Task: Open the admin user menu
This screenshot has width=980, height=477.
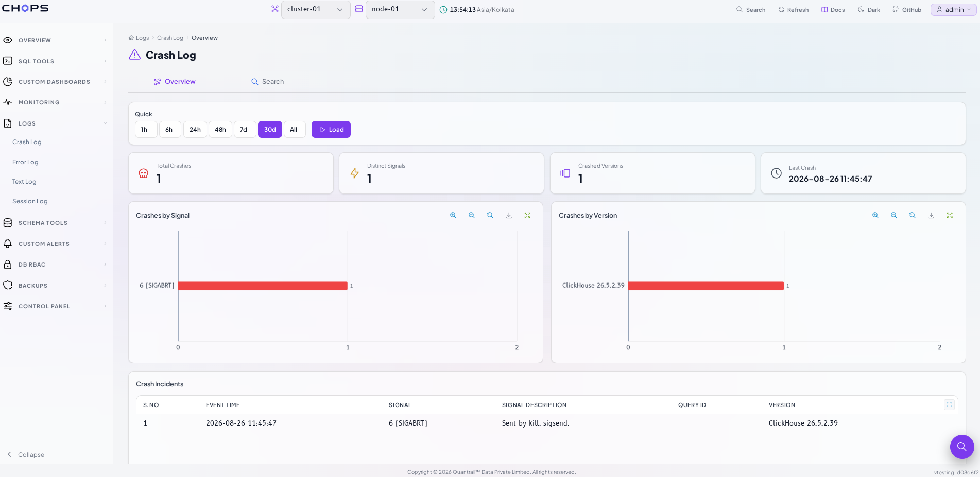Action: click(x=953, y=10)
